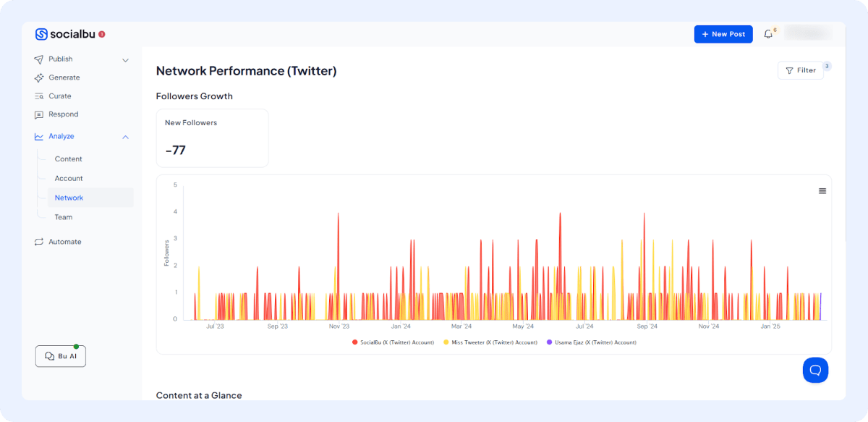Open the Team analytics page
868x422 pixels.
64,217
